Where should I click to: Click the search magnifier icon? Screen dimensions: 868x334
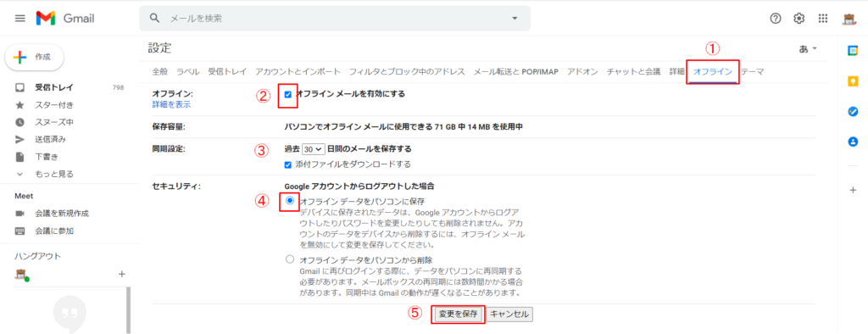click(154, 19)
